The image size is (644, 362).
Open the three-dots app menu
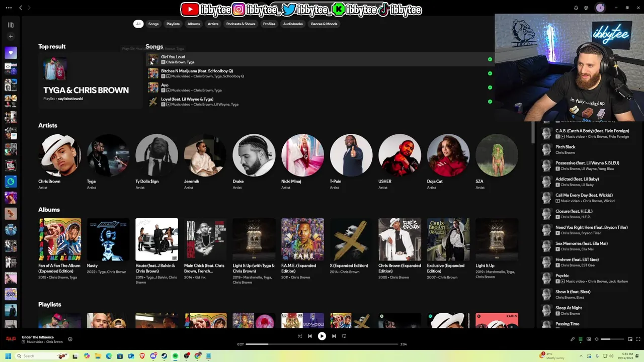8,8
